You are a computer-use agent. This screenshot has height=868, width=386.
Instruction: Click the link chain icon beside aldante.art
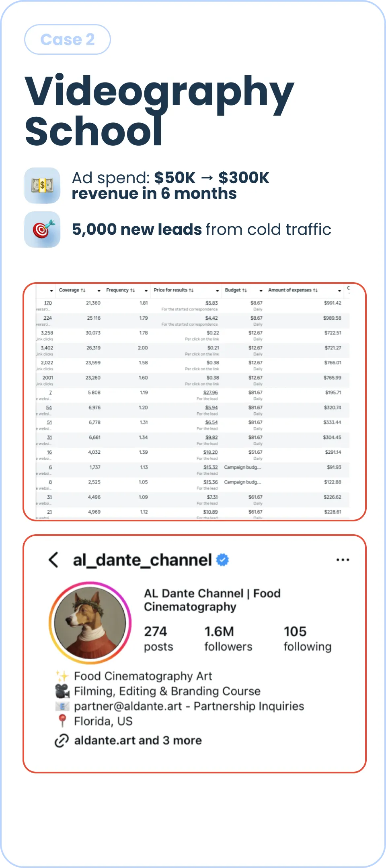(x=62, y=740)
